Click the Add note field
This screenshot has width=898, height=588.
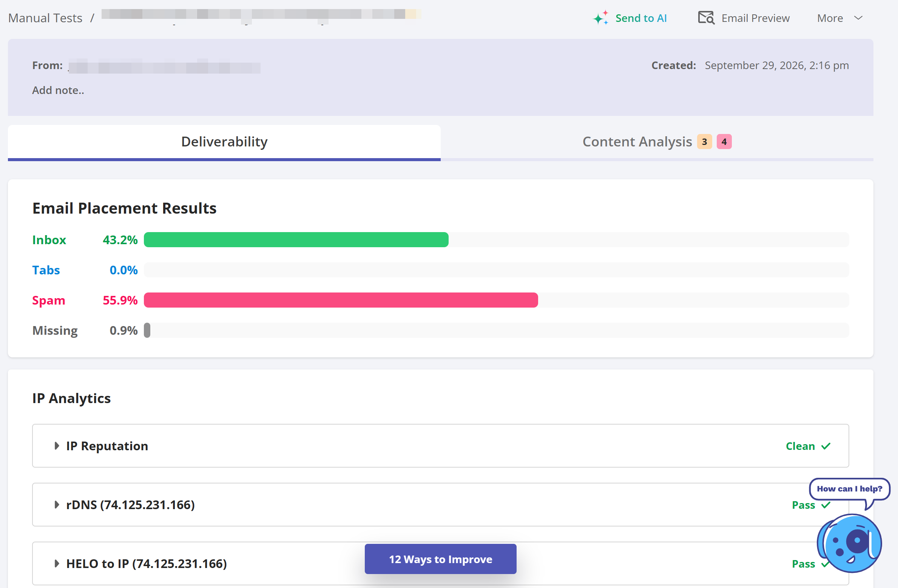(58, 90)
